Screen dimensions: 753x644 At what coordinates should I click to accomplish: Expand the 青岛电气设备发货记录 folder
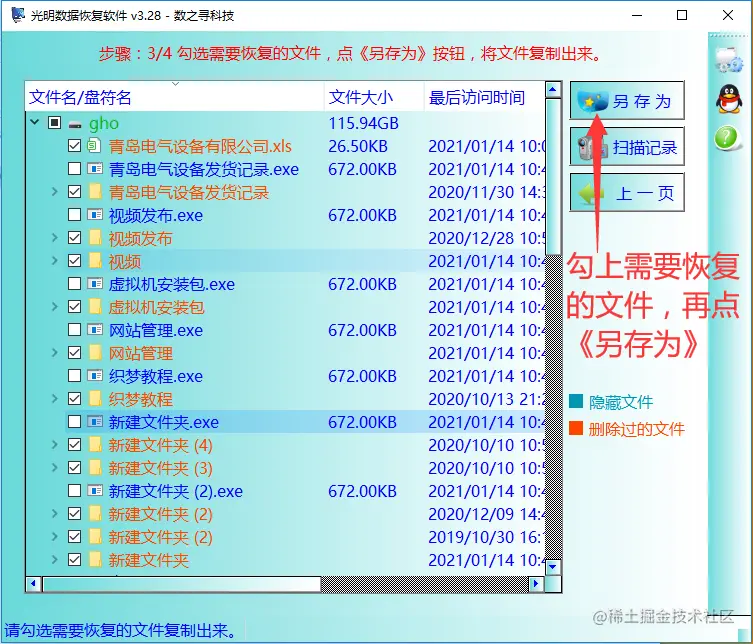coord(55,192)
